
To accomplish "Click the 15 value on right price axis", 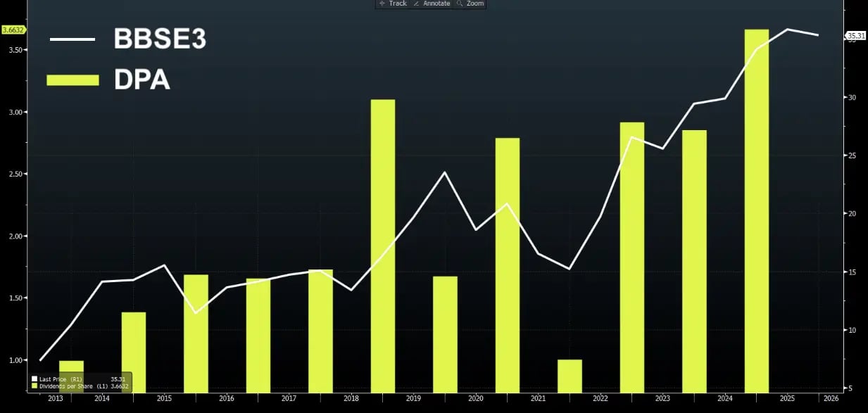I will [x=852, y=272].
